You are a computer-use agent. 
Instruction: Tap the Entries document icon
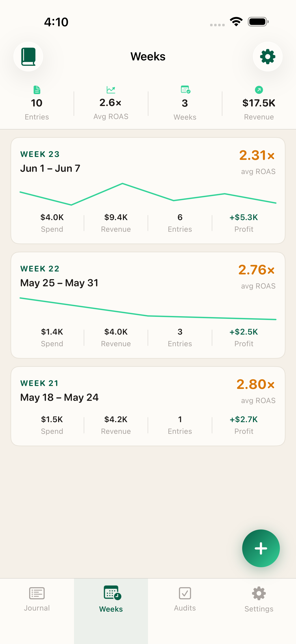coord(37,90)
